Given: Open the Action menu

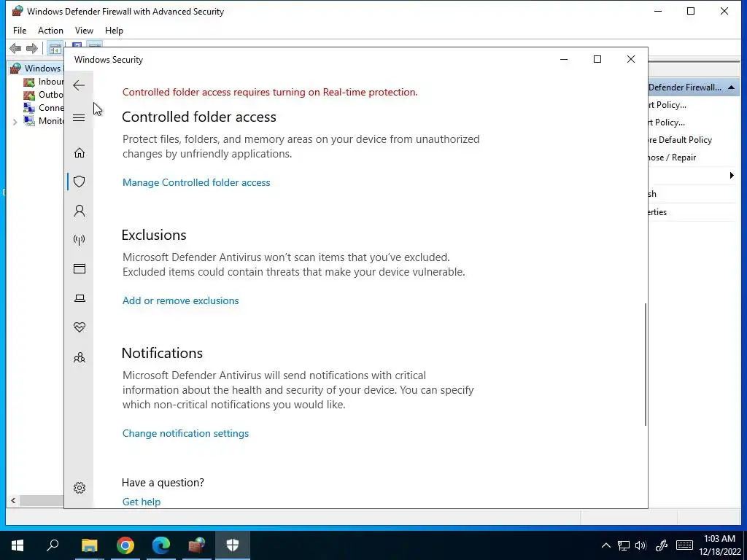Looking at the screenshot, I should pyautogui.click(x=50, y=31).
